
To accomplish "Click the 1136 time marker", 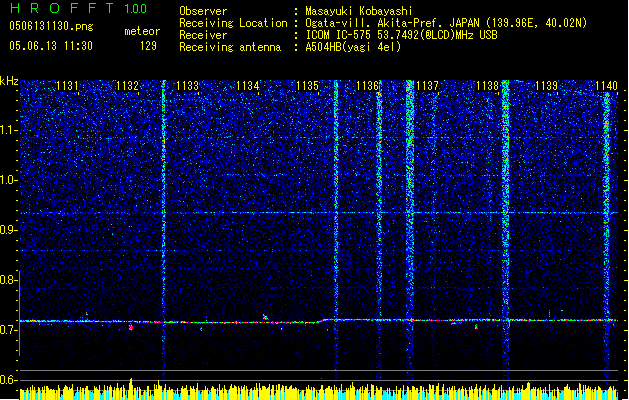I will click(x=367, y=86).
